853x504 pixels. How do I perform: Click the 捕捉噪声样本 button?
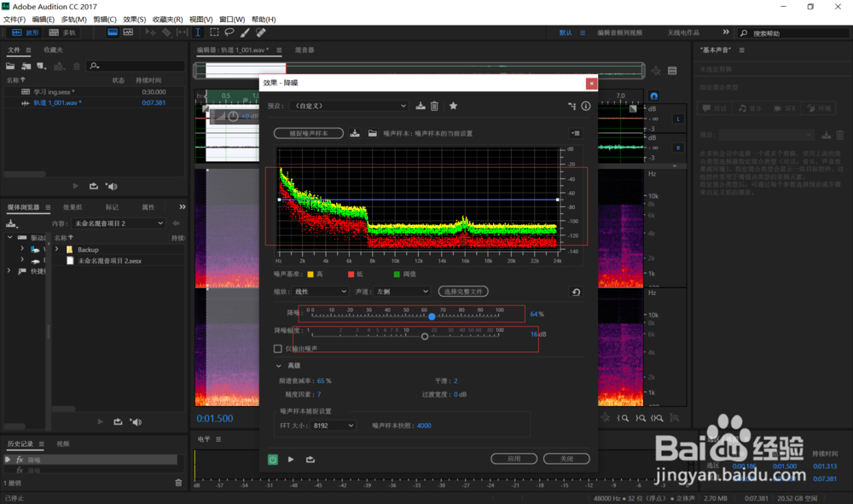(309, 133)
